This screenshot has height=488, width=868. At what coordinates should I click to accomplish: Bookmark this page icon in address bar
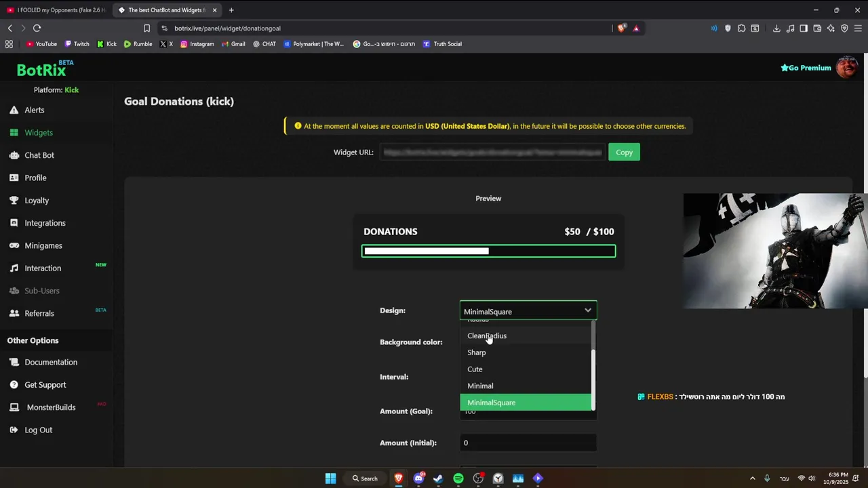pos(146,28)
